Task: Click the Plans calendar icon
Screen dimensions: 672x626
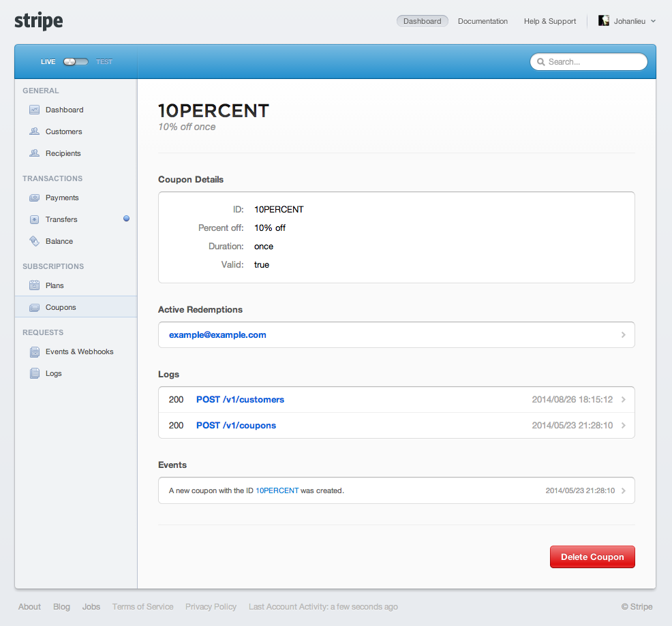Action: (34, 285)
